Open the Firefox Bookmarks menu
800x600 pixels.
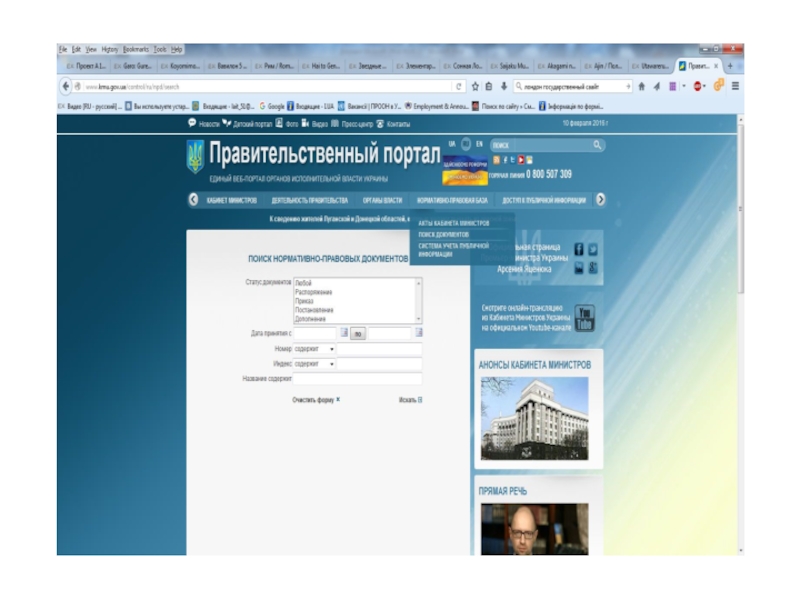136,49
